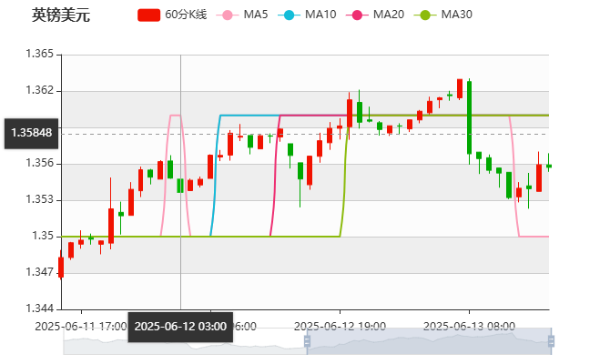Click the left handle of the zoom slider
610x364 pixels.
pyautogui.click(x=305, y=342)
